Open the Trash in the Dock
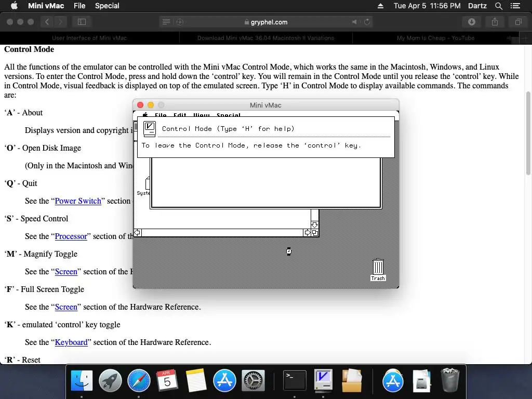Image resolution: width=532 pixels, height=399 pixels. click(450, 380)
